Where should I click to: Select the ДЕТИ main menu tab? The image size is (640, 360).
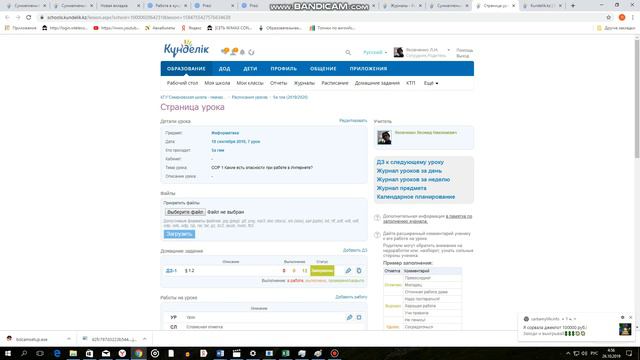(250, 69)
